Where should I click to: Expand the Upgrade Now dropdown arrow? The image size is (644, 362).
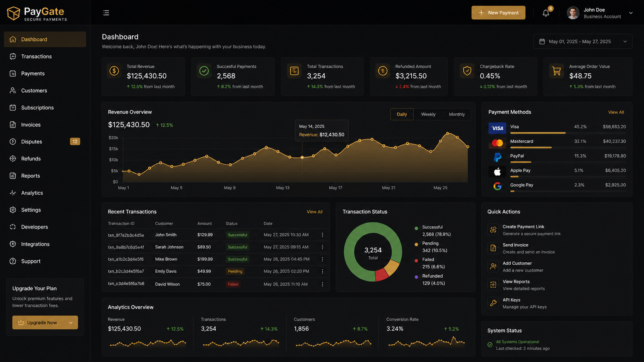pyautogui.click(x=71, y=322)
